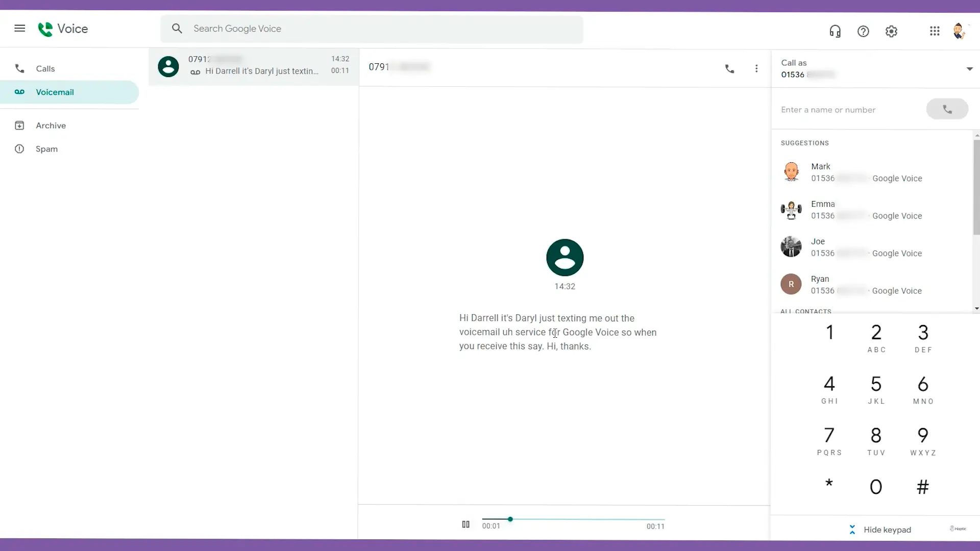Dial keypad digit 8 TUV
This screenshot has height=551, width=980.
(x=876, y=441)
